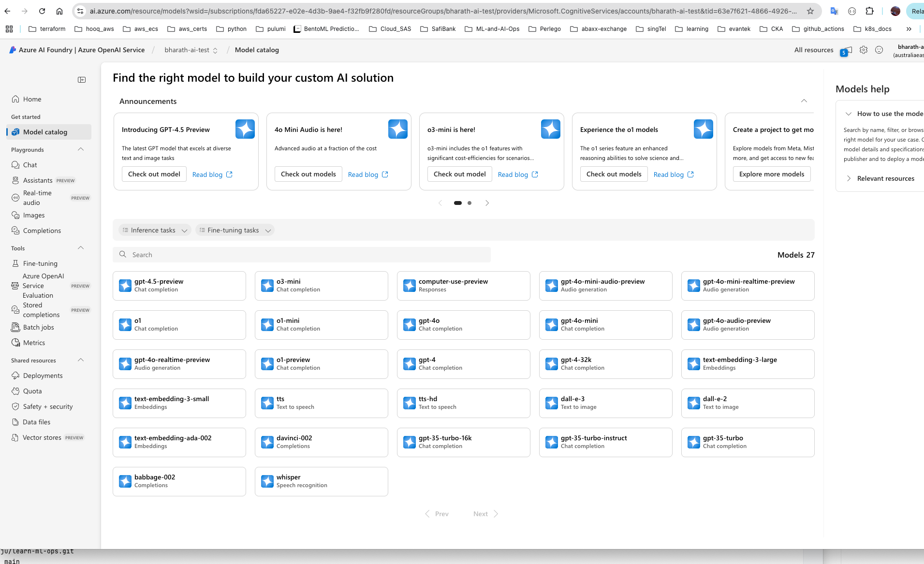The height and width of the screenshot is (564, 924).
Task: Go to next announcements page arrow
Action: [487, 203]
